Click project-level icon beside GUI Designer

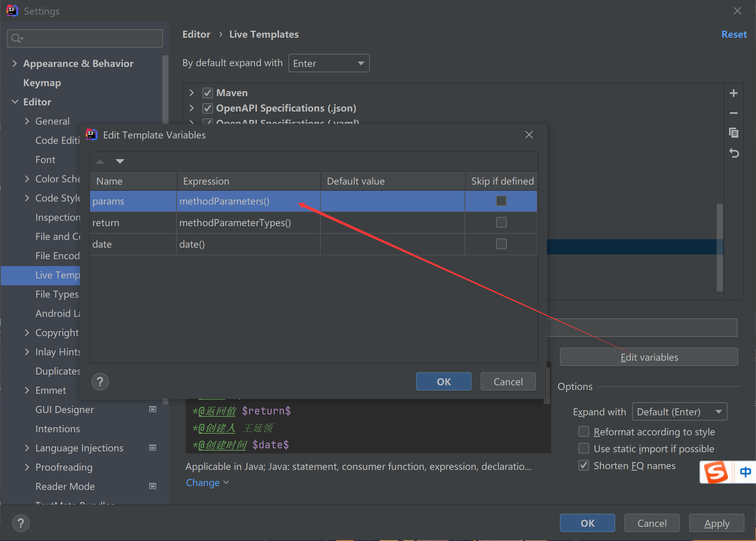click(153, 409)
